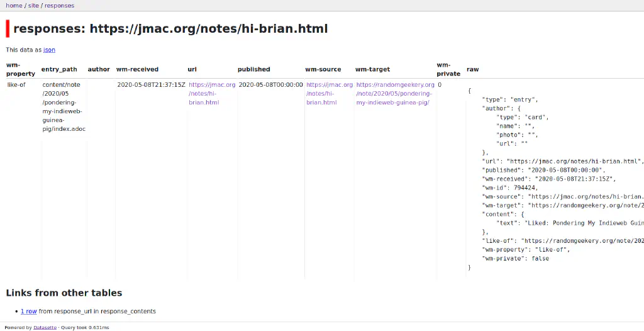Click the page heading 'responses: https://jmac.org/notes/hi-brian.html'
Viewport: 644px width, 331px height.
pyautogui.click(x=170, y=29)
